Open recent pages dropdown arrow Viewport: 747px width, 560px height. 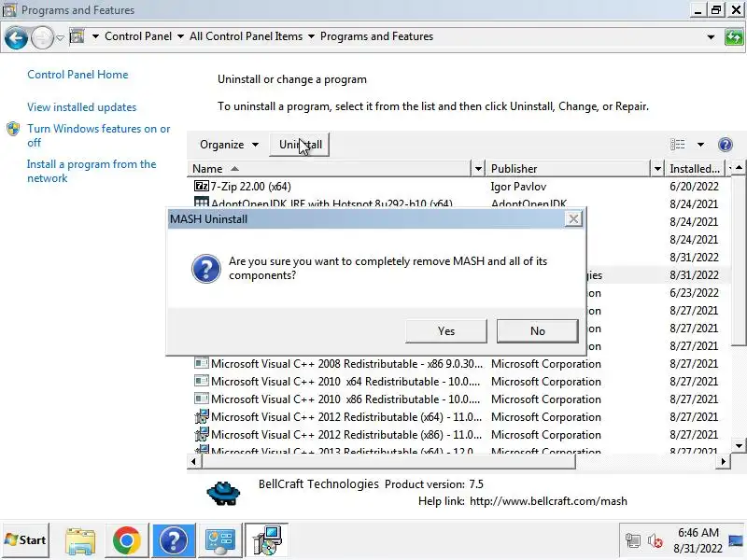[60, 37]
